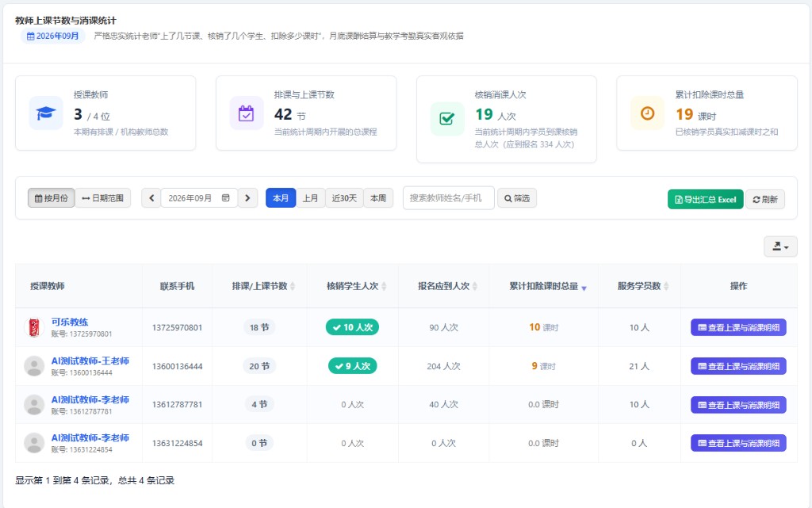This screenshot has height=508, width=812.
Task: Open AI测试教师-王老师 teacher link
Action: coord(90,361)
